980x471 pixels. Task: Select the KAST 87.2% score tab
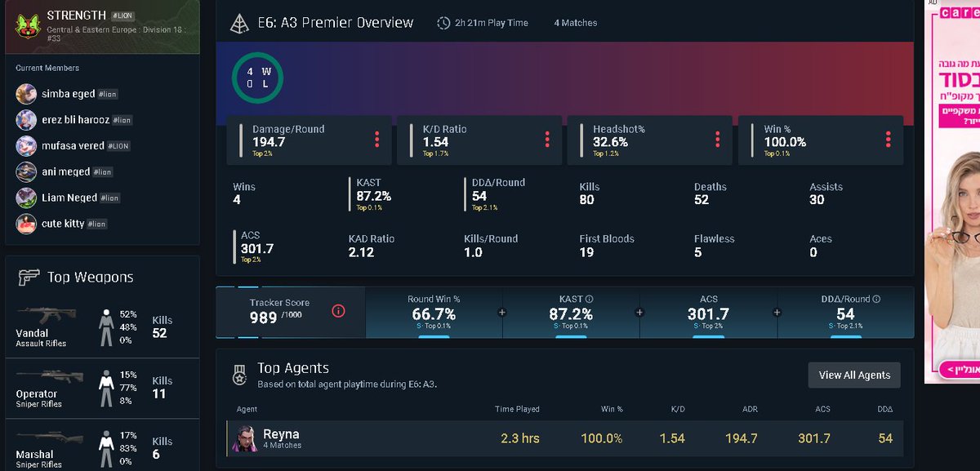click(571, 313)
